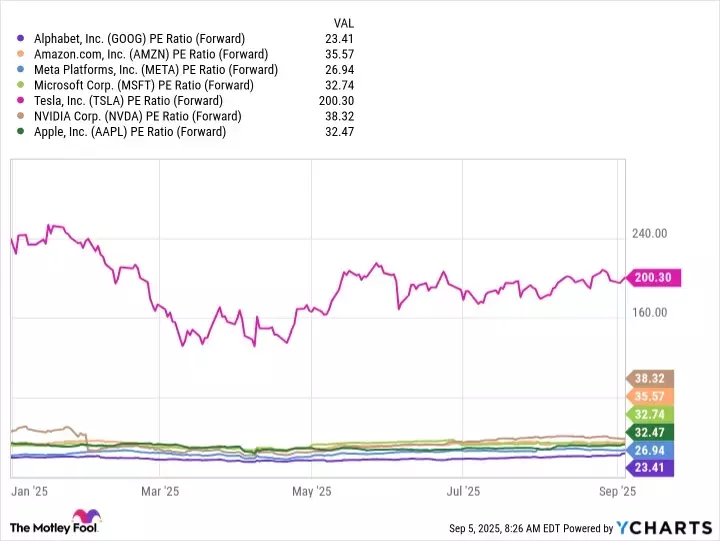Image resolution: width=720 pixels, height=541 pixels.
Task: Click the Meta Platforms legend blue dot
Action: (x=21, y=70)
